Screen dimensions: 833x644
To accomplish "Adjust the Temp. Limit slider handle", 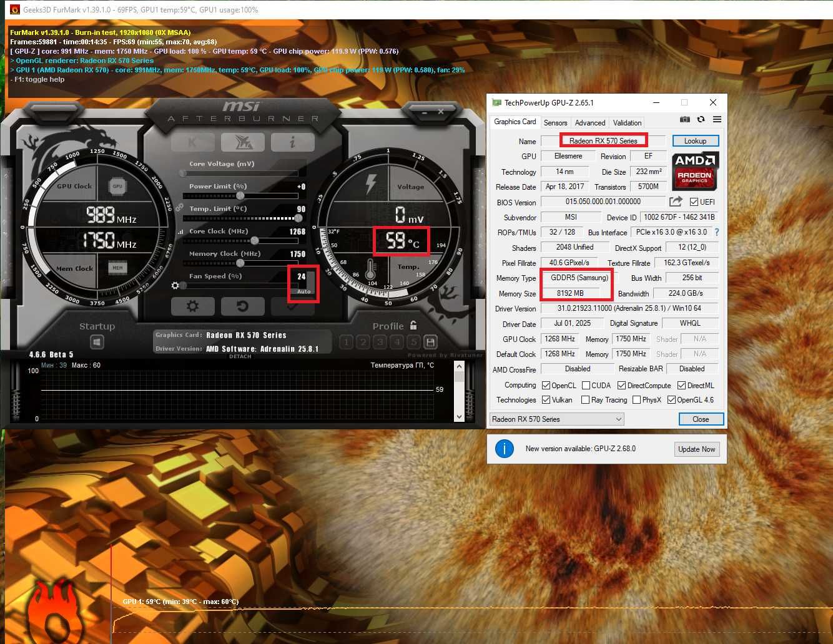I will [298, 218].
